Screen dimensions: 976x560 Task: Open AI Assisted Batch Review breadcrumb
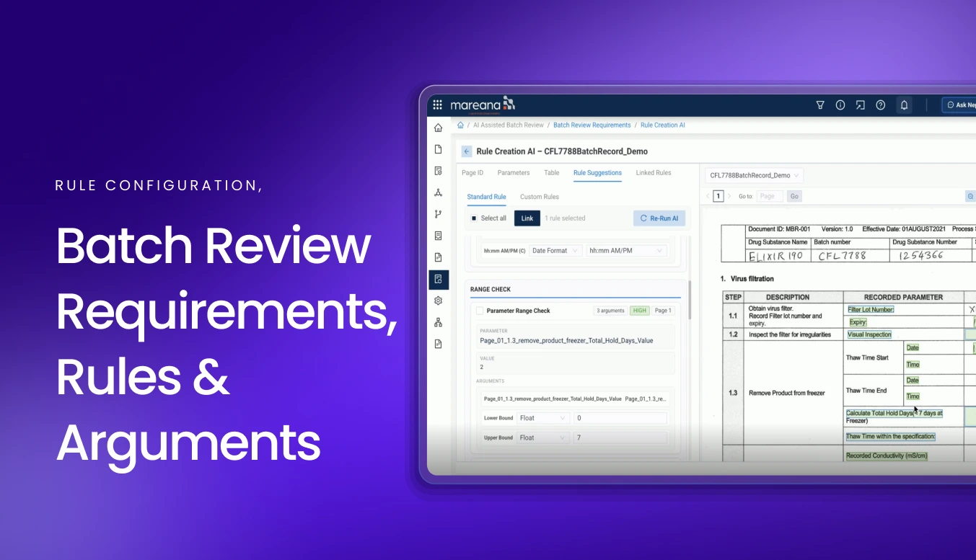(509, 125)
